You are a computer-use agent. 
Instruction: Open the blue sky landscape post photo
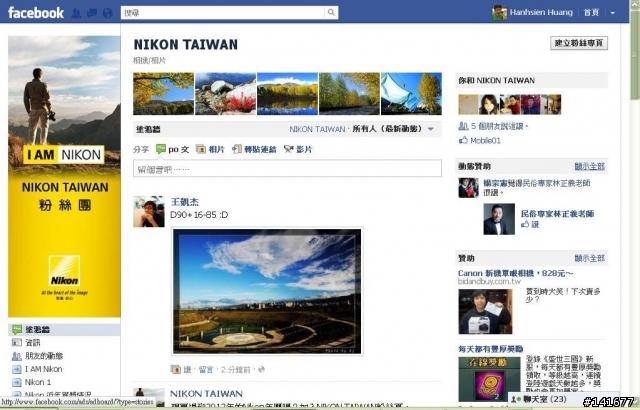pos(267,291)
